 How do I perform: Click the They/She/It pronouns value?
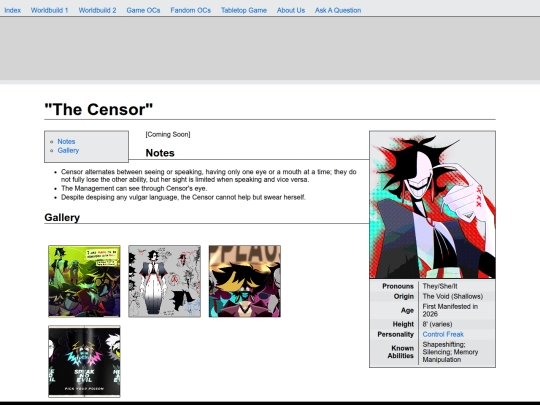[440, 286]
